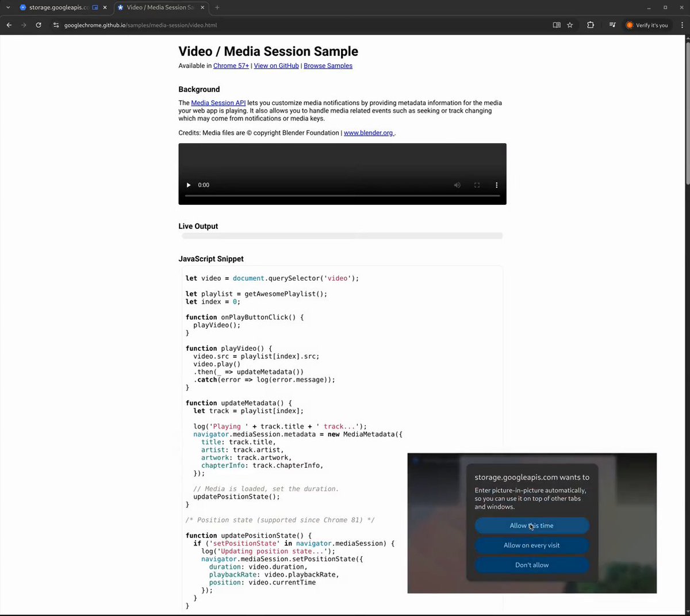Click the Live Output heading
690x616 pixels.
point(198,226)
